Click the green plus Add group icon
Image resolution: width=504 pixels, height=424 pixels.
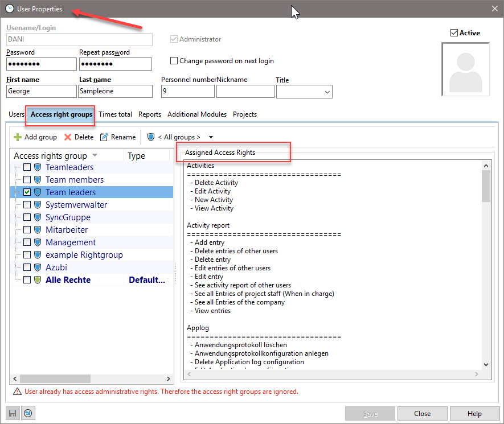(18, 137)
